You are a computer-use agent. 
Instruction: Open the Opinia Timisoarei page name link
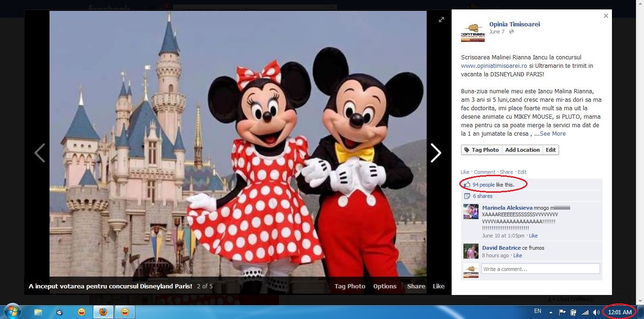click(x=514, y=24)
